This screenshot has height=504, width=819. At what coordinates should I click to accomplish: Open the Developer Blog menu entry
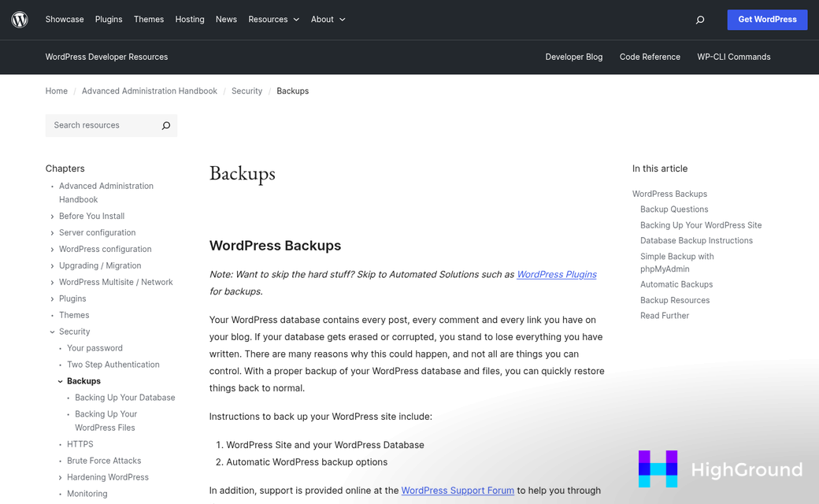pos(573,57)
